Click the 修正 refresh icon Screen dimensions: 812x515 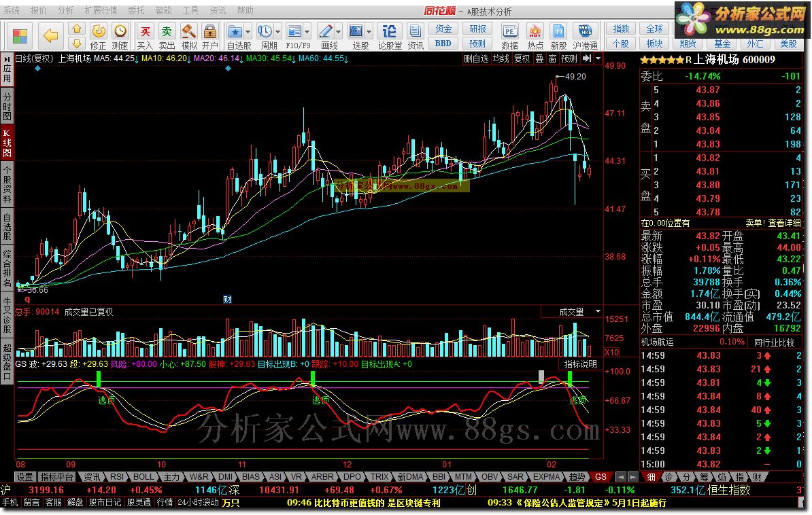[x=99, y=31]
